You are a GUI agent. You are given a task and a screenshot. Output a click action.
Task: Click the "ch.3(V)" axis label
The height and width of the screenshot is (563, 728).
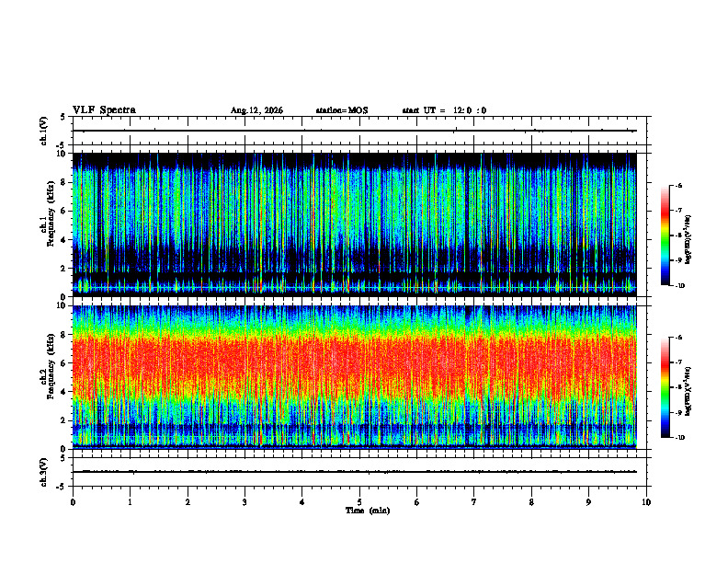pos(43,472)
